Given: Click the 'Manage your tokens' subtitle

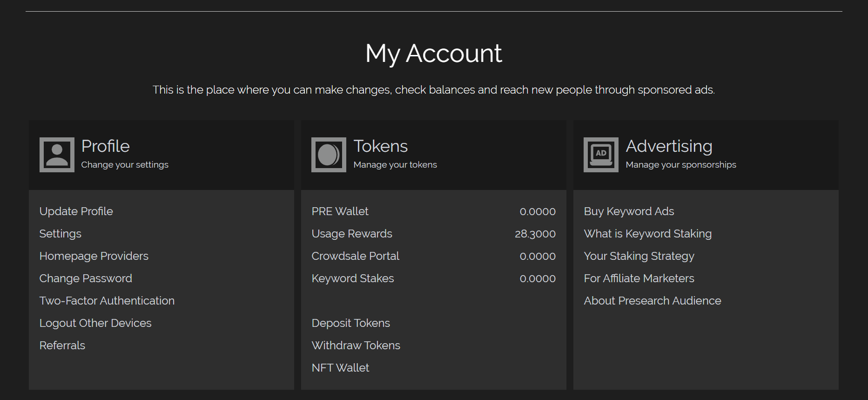Looking at the screenshot, I should [395, 165].
